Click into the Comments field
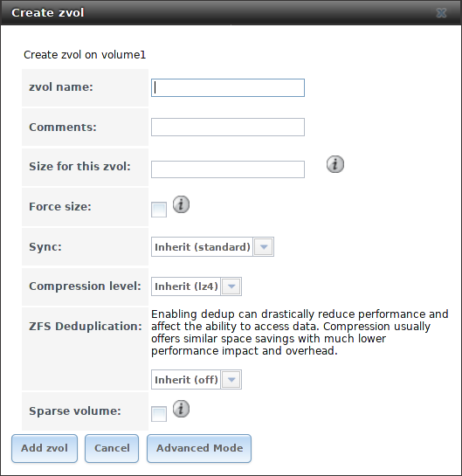462x476 pixels. (228, 127)
